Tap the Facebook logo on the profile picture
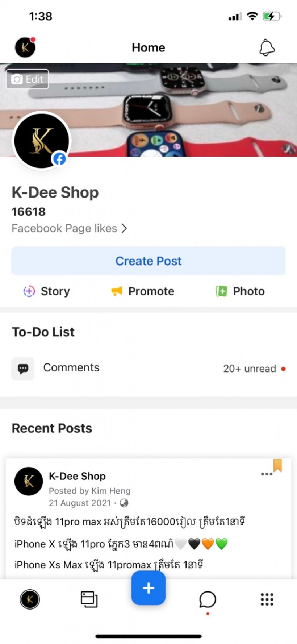297x644 pixels. 59,159
